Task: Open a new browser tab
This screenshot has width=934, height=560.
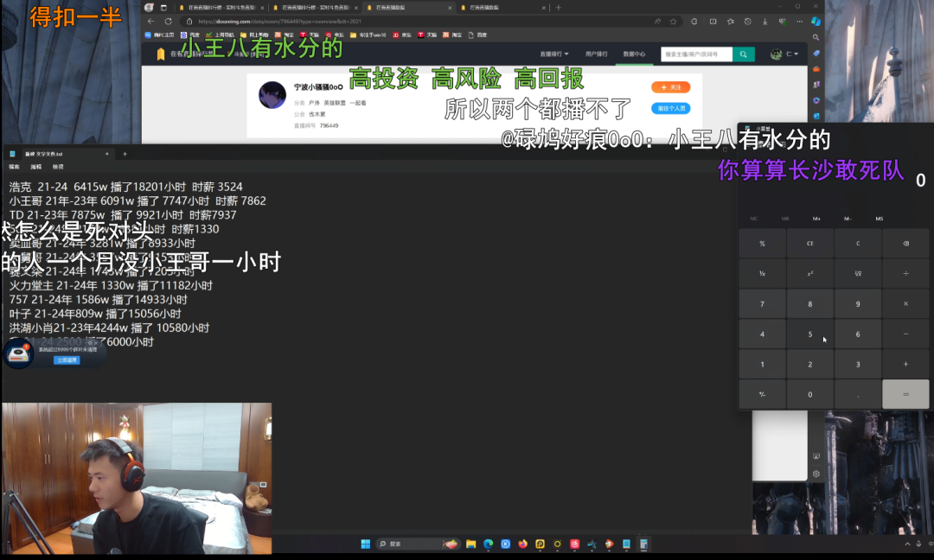Action: [x=558, y=8]
